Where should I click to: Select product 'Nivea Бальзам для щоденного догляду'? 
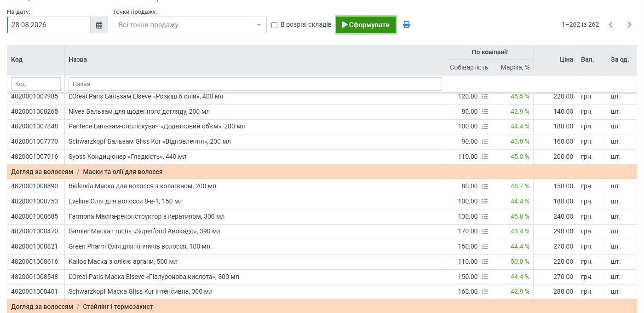coord(139,111)
